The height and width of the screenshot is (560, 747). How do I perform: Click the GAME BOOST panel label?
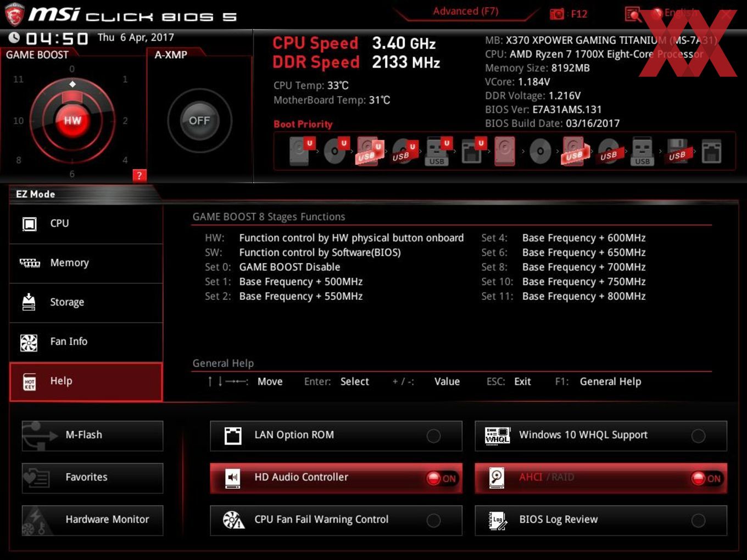coord(37,55)
